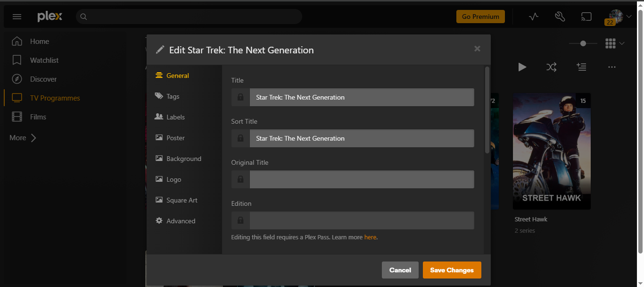Follow the Plex Pass 'here' link

pyautogui.click(x=370, y=237)
